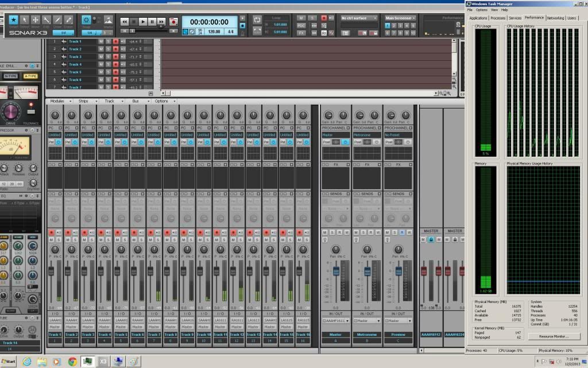Viewport: 588px width, 368px height.
Task: Open the Sonar X3 taskbar icon
Action: pyautogui.click(x=103, y=362)
